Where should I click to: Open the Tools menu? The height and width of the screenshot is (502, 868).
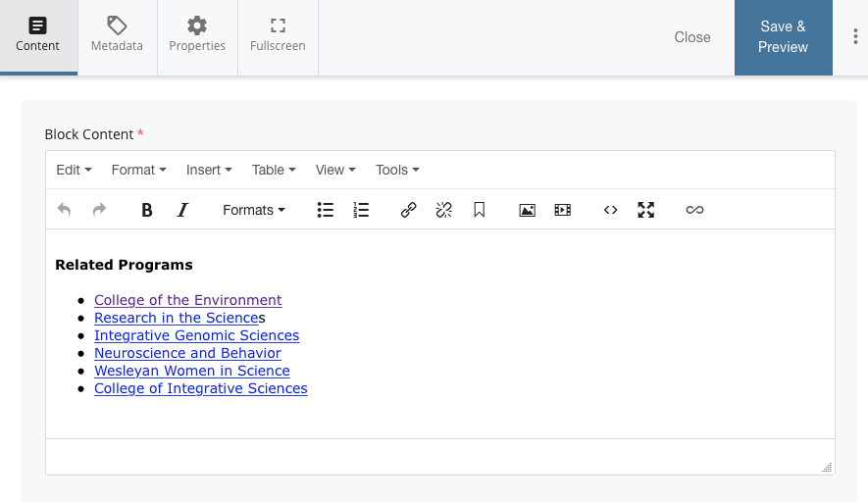[x=397, y=170]
